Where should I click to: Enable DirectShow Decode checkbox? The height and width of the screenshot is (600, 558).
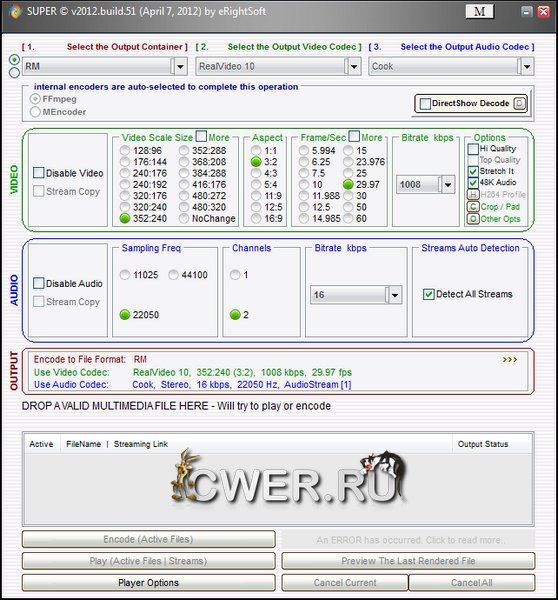pos(425,104)
